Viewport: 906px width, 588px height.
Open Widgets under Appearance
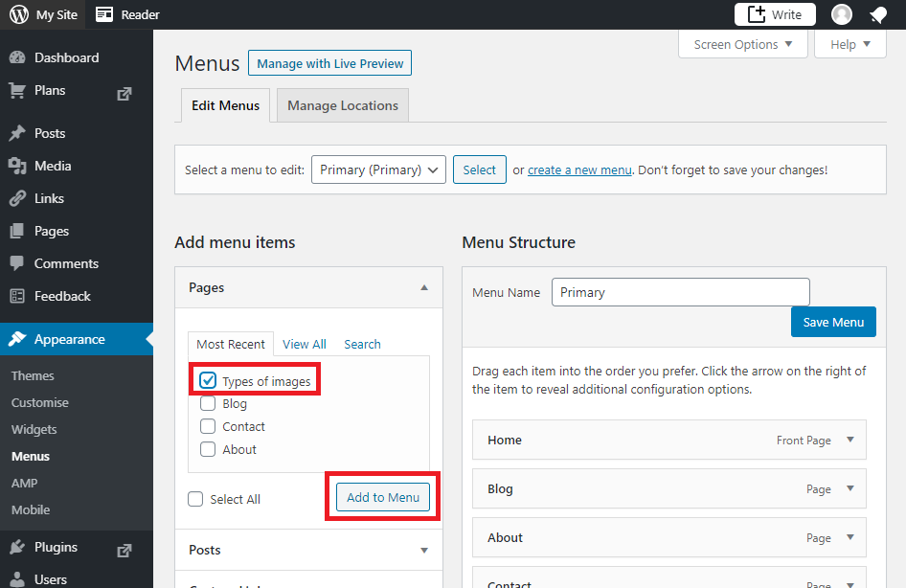34,430
